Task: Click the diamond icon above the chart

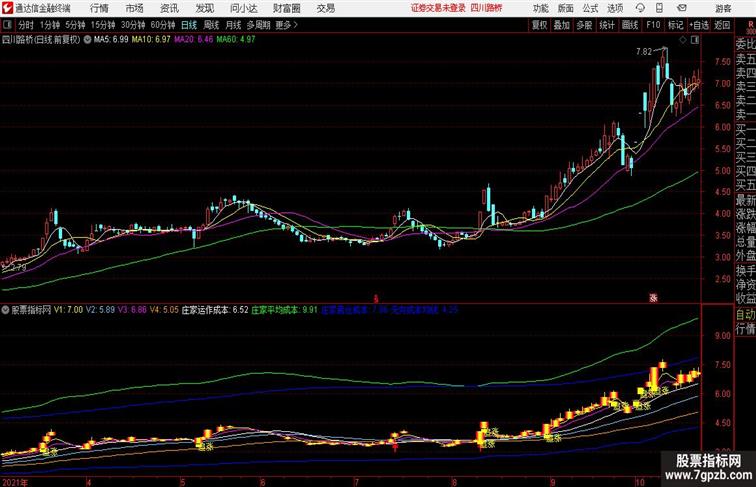Action: pos(683,40)
